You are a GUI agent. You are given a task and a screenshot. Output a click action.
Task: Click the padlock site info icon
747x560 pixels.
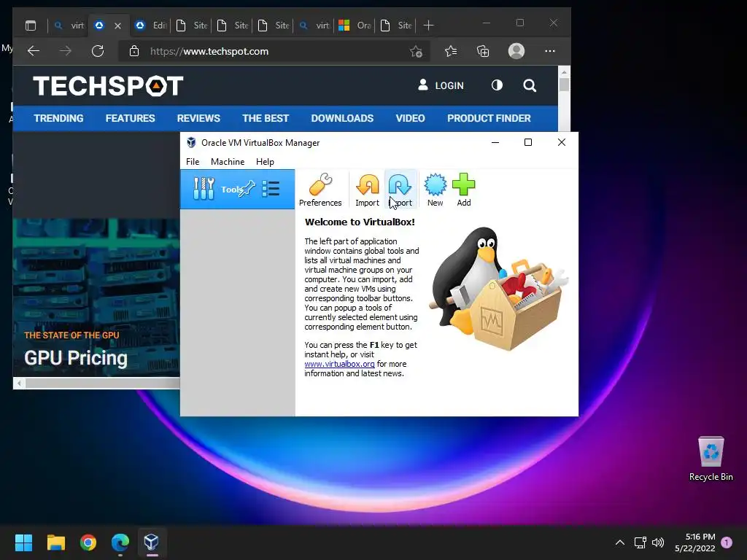134,51
